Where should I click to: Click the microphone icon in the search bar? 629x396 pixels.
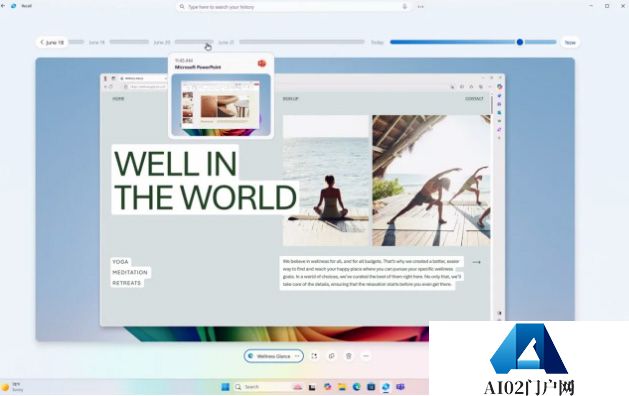pyautogui.click(x=405, y=6)
